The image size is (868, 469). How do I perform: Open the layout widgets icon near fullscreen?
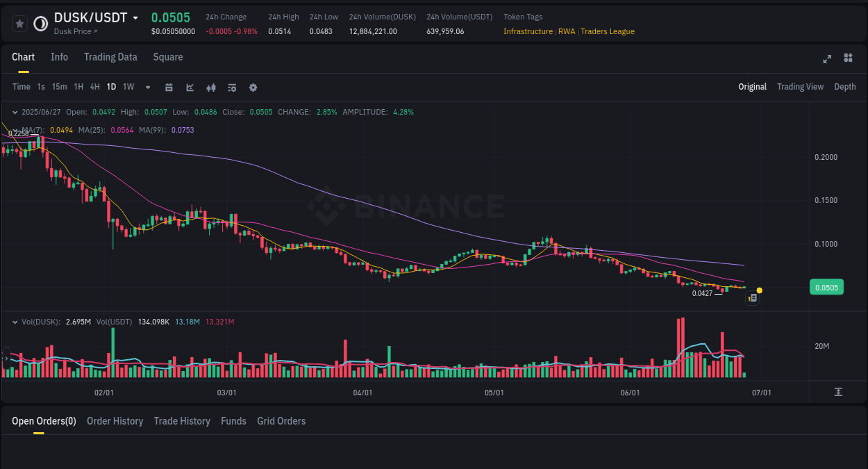pyautogui.click(x=848, y=58)
